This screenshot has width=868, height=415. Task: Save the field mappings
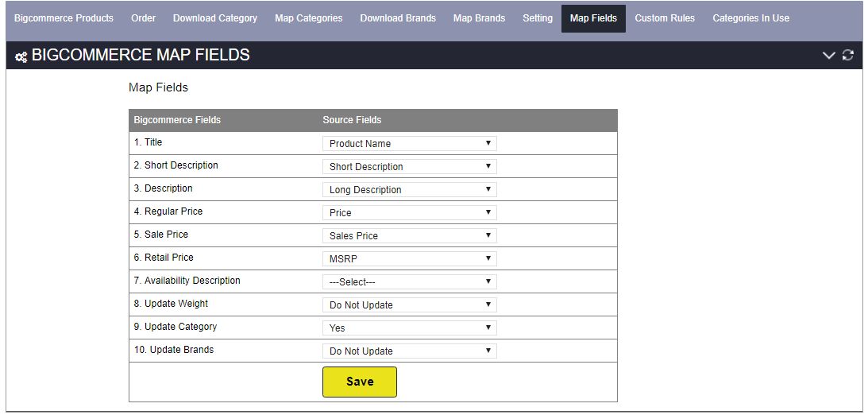pos(360,382)
